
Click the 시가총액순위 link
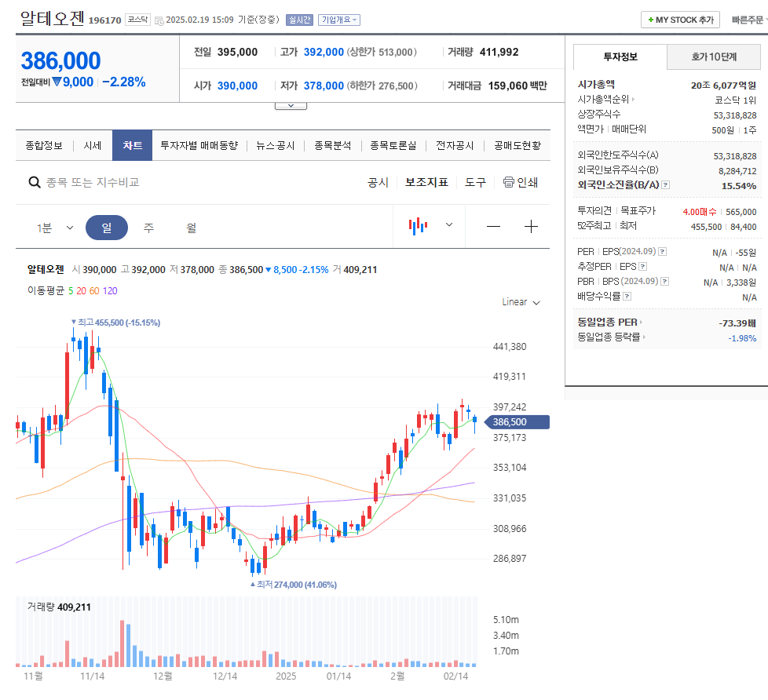603,100
